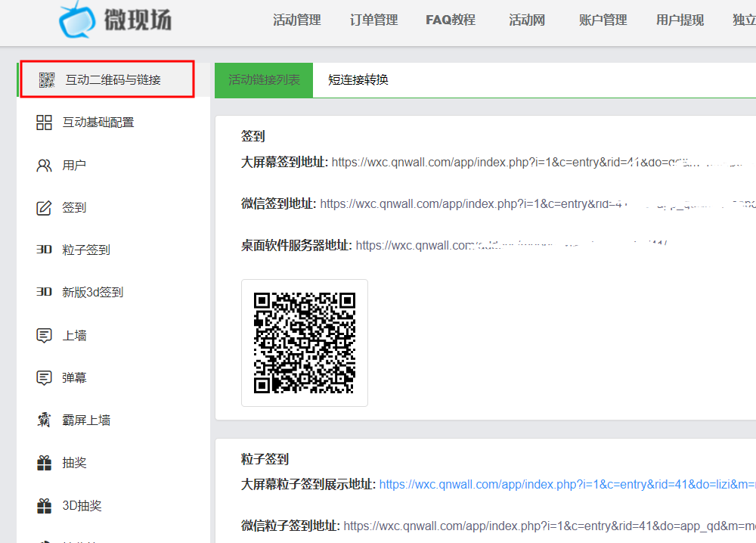Click the 微信签到地址 URL
Screen dimensions: 756x543
tap(538, 204)
